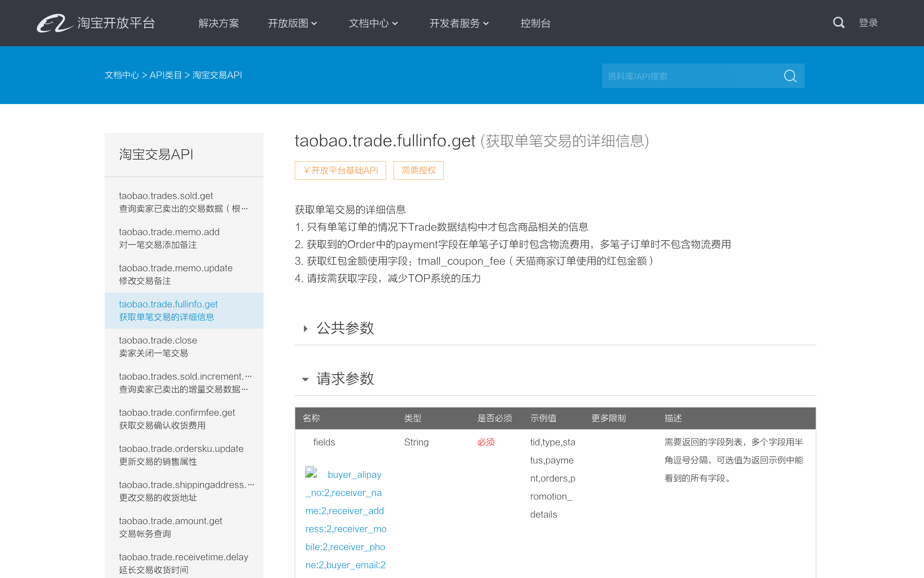Click the String type cell
The height and width of the screenshot is (578, 924).
pos(416,442)
